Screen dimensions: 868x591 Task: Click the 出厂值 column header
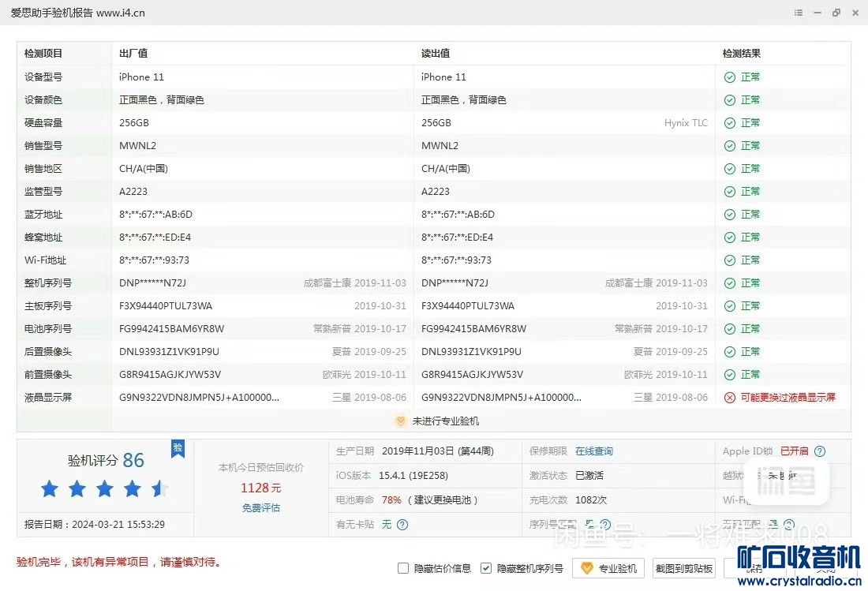point(133,54)
